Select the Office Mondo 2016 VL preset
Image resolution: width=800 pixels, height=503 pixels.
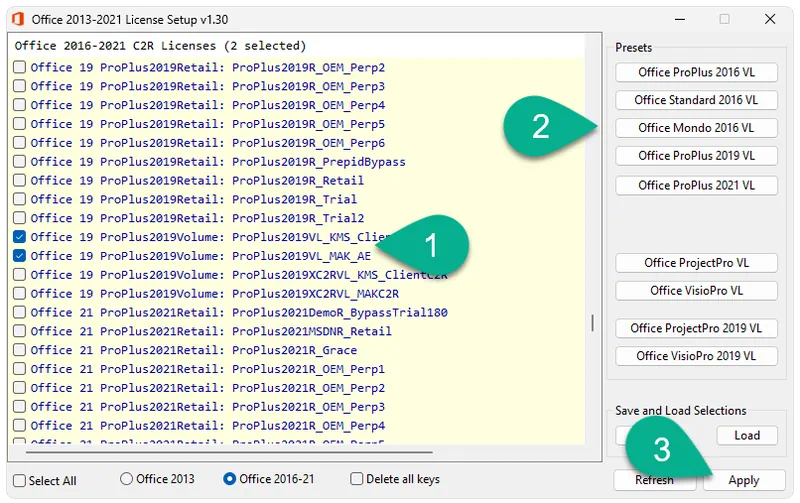[696, 128]
